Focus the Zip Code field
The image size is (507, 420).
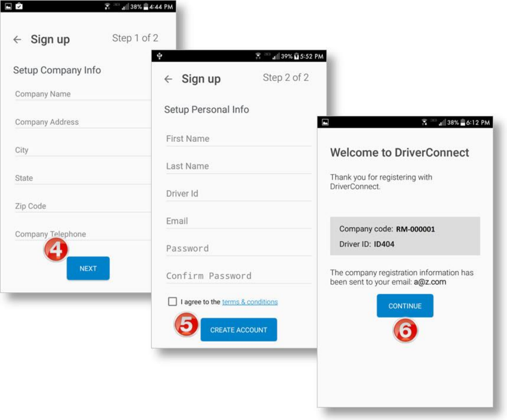(83, 206)
